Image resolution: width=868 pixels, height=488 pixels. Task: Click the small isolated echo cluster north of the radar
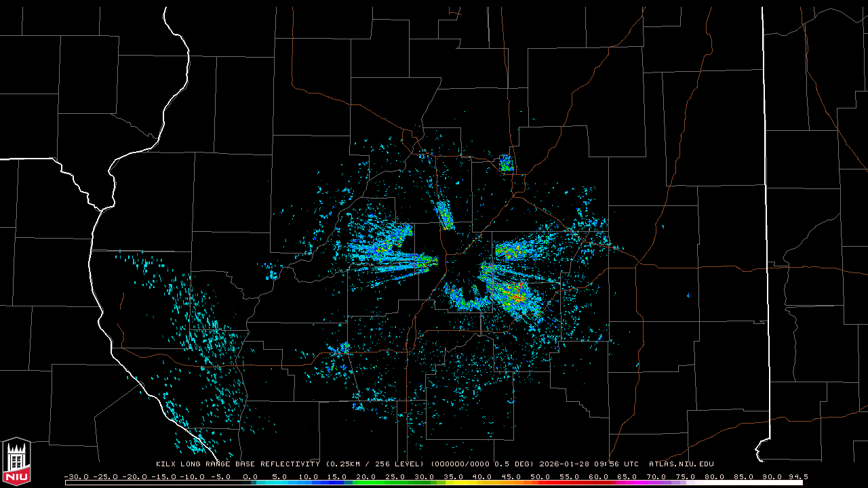point(506,163)
